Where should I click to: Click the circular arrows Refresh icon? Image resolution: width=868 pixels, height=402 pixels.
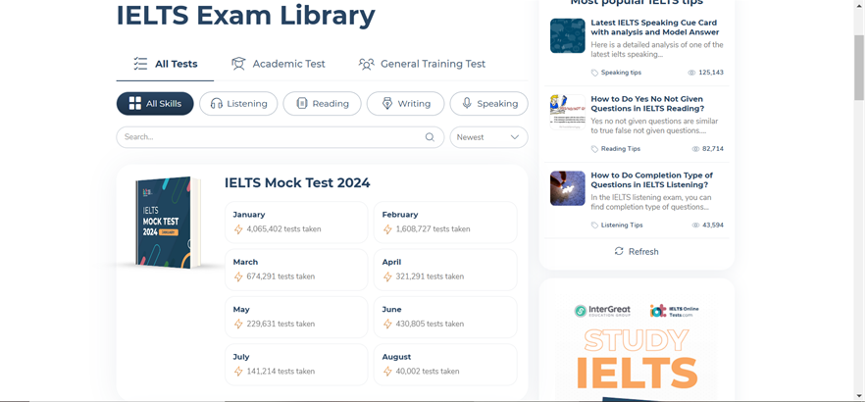click(x=619, y=251)
